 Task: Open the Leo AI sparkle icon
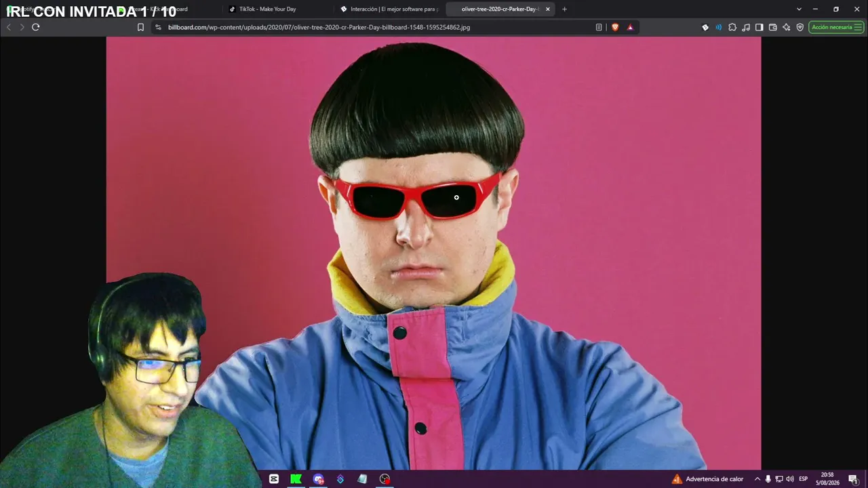click(787, 27)
